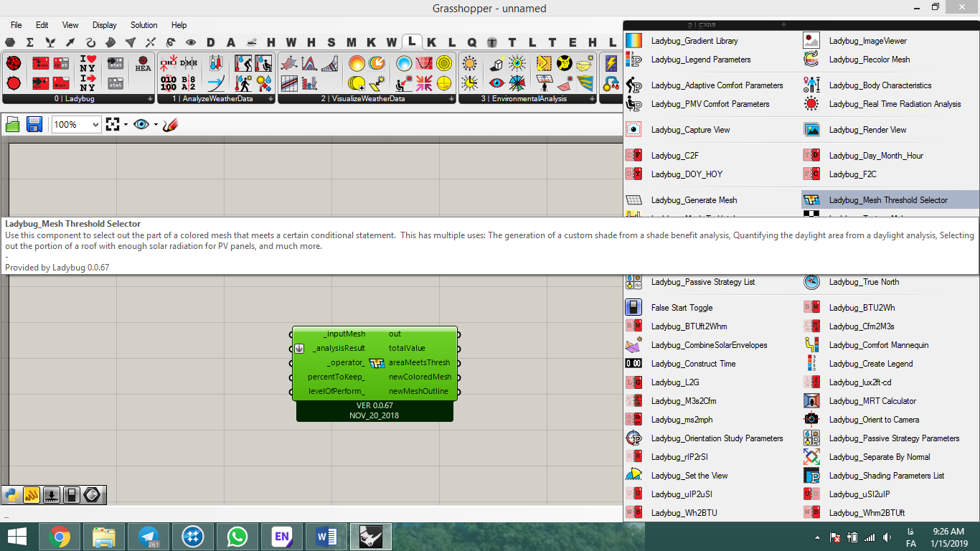980x551 pixels.
Task: Select Ladybug_Mesh Threshold Selector highlighted entry
Action: click(890, 200)
